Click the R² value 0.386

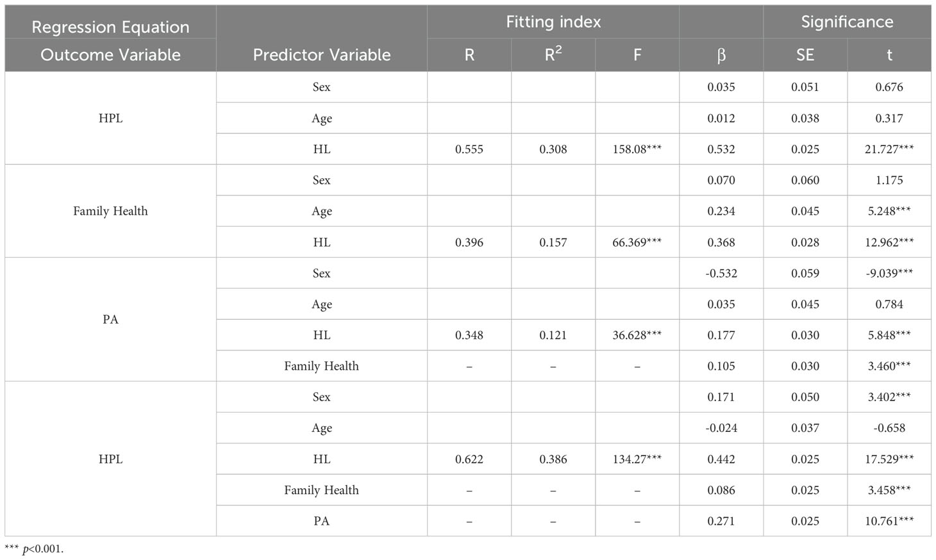[x=553, y=459]
